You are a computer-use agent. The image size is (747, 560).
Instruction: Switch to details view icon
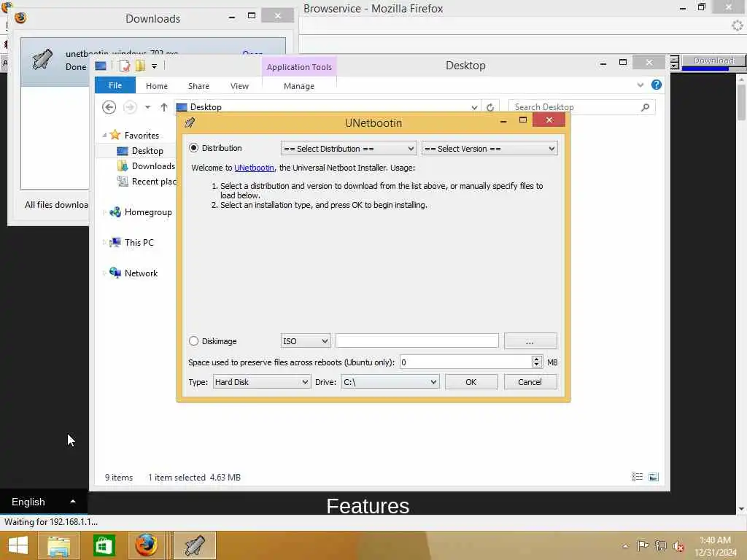[x=638, y=477]
